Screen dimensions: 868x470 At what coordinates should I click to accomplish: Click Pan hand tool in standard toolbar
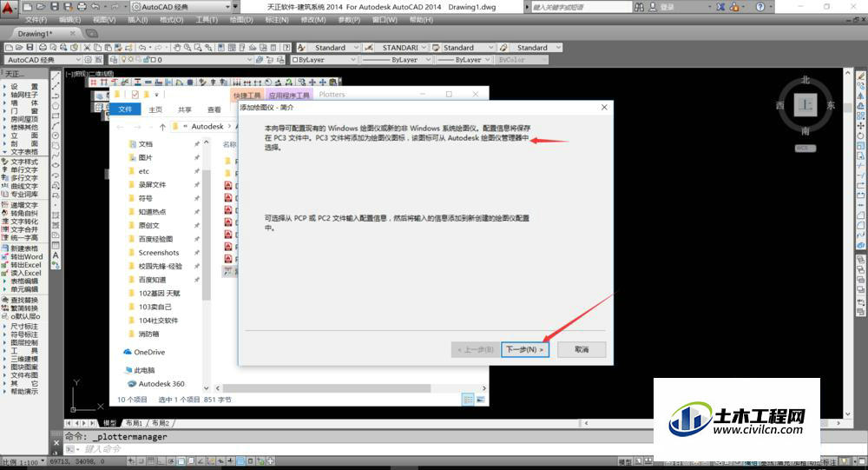(x=177, y=48)
